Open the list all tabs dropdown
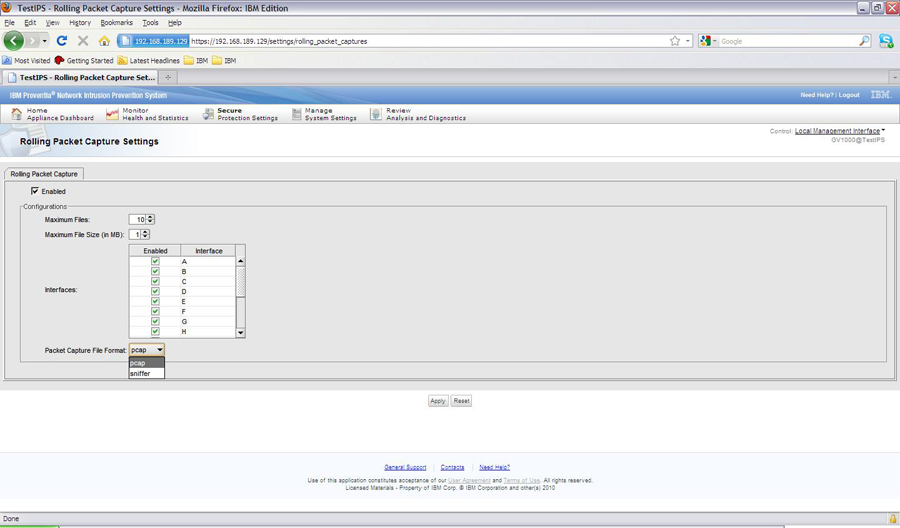900x528 pixels. (894, 77)
